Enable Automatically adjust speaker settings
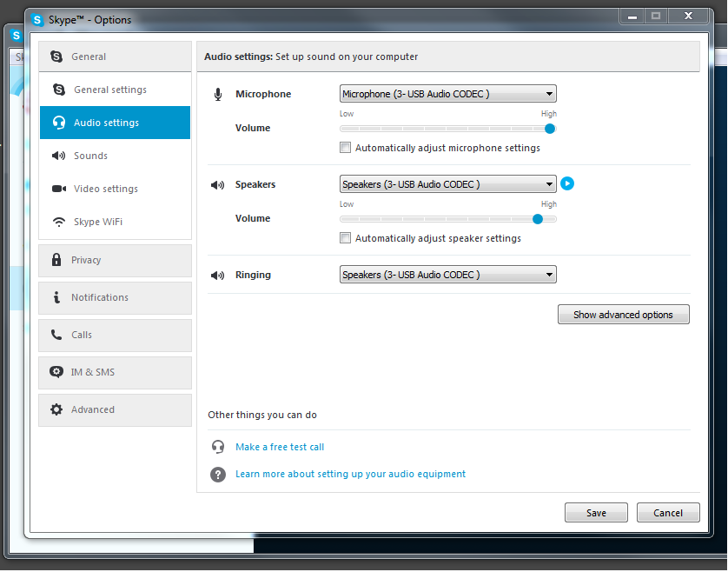The width and height of the screenshot is (728, 572). tap(345, 238)
